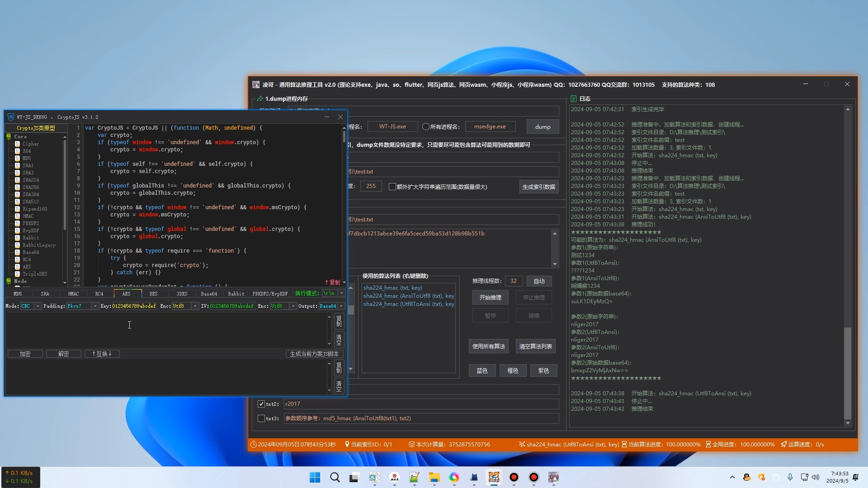Click 开始推理 start button
Image resolution: width=868 pixels, height=488 pixels.
pyautogui.click(x=491, y=297)
